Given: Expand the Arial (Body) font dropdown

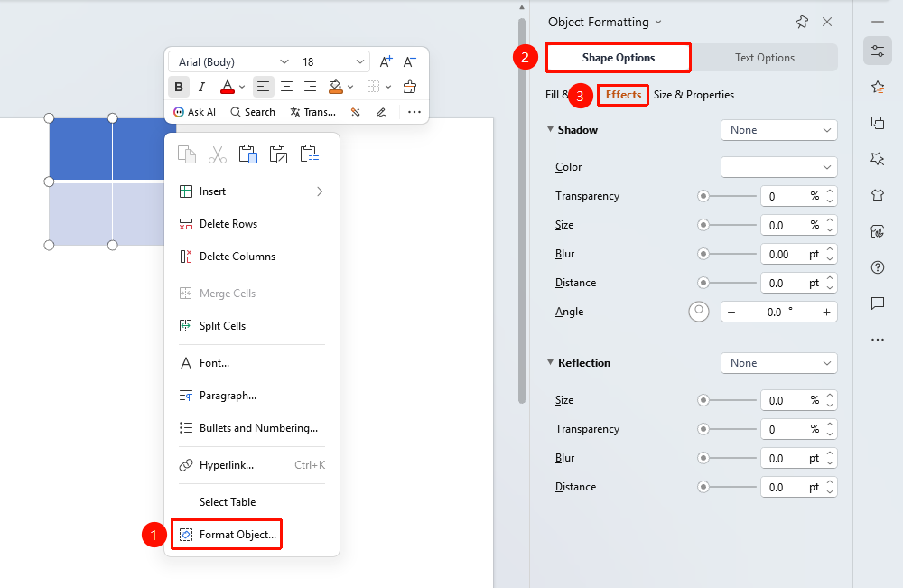Looking at the screenshot, I should pyautogui.click(x=231, y=61).
